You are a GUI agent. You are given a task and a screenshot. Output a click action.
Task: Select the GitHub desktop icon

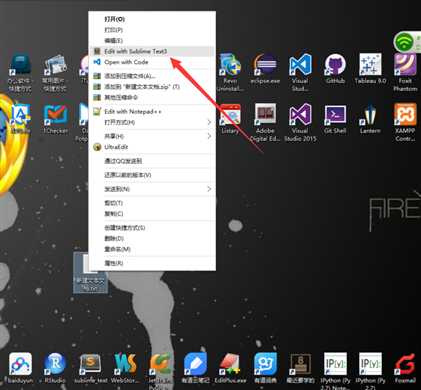tap(335, 68)
